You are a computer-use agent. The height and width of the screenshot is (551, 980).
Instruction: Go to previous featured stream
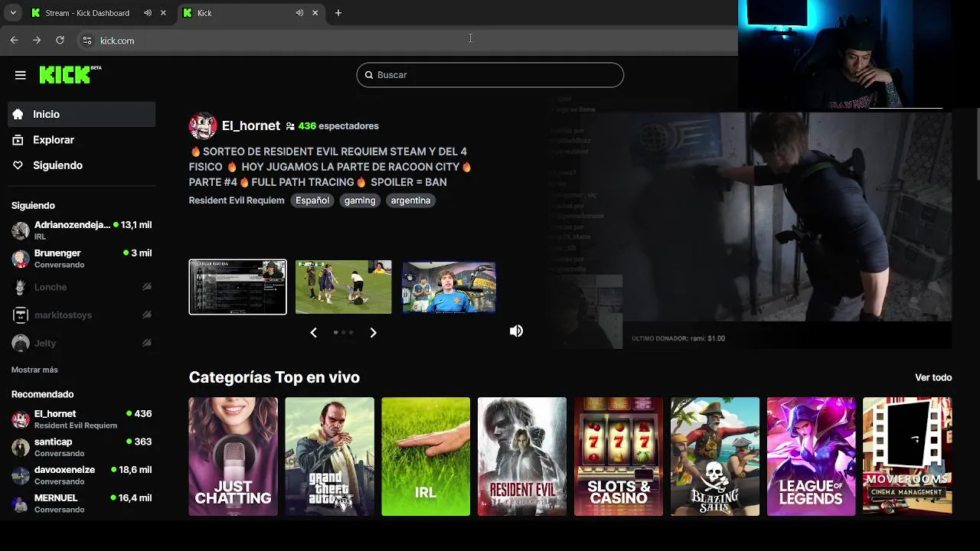(x=313, y=332)
